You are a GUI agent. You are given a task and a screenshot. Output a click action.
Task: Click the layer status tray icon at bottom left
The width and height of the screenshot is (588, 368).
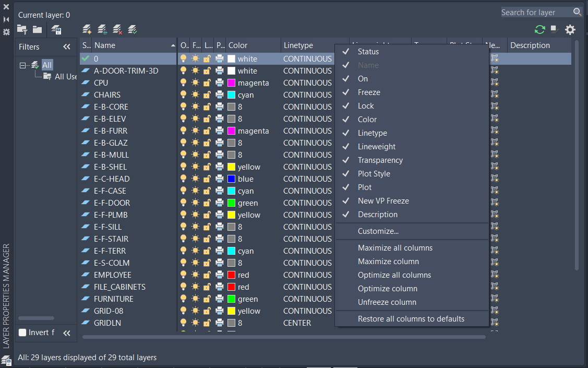(x=6, y=361)
